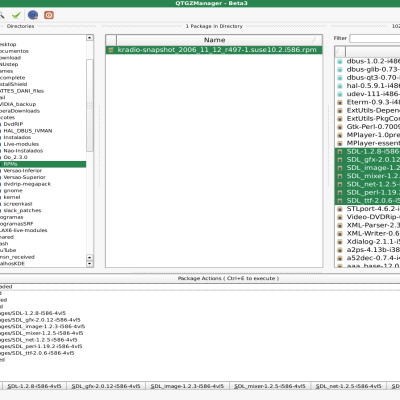Select the kradio-snapshot rpm package row
The width and height of the screenshot is (400, 400).
pos(214,50)
